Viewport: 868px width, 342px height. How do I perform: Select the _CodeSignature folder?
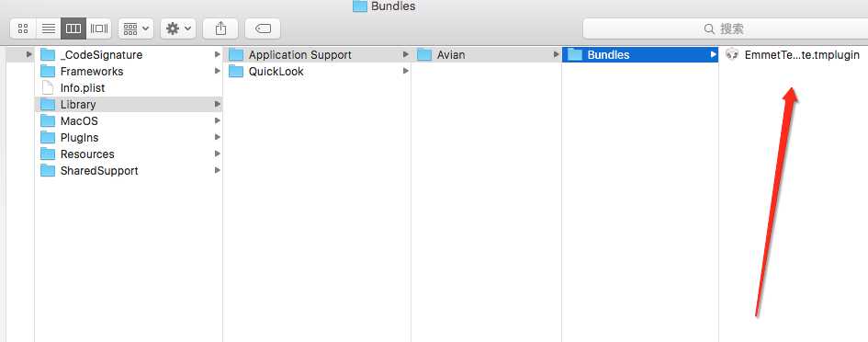coord(129,55)
